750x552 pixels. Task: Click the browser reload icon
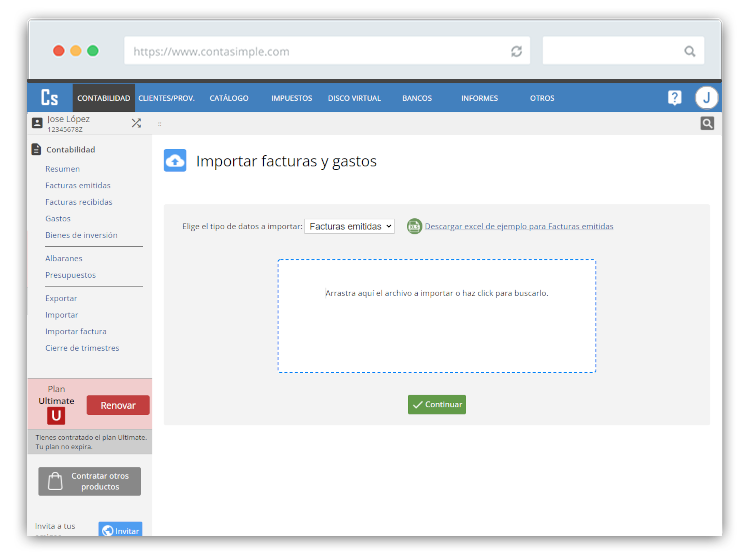[516, 51]
